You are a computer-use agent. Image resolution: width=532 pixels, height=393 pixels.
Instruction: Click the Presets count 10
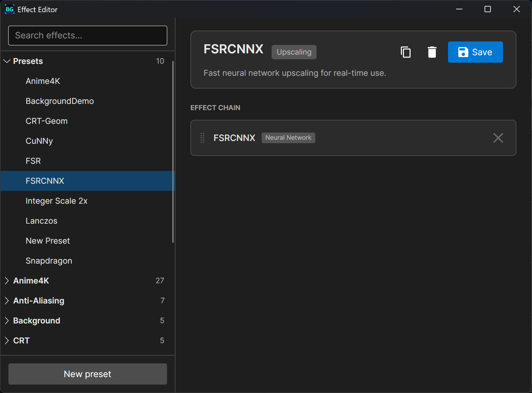(160, 61)
